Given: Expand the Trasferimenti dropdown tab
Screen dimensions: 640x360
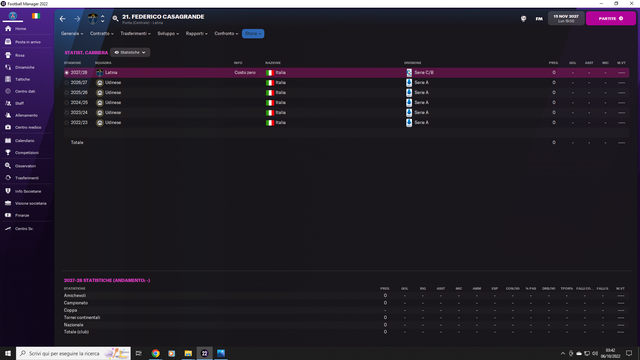Looking at the screenshot, I should coord(136,33).
